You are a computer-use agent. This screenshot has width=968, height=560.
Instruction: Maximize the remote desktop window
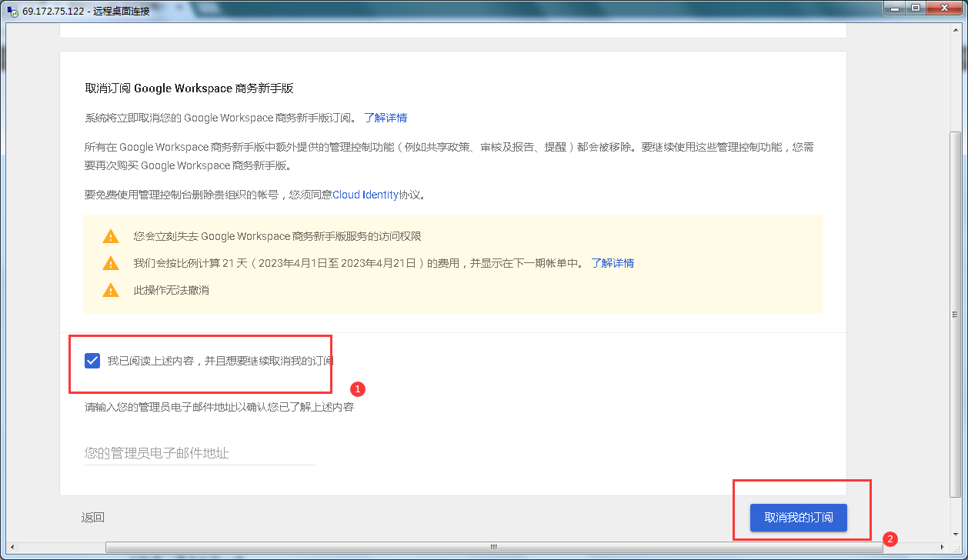click(916, 8)
